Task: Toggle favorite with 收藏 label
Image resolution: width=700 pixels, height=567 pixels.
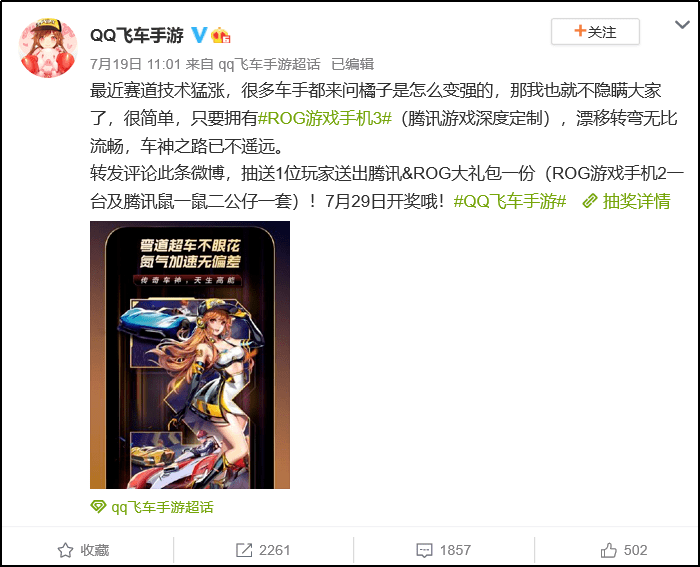Action: [x=95, y=550]
